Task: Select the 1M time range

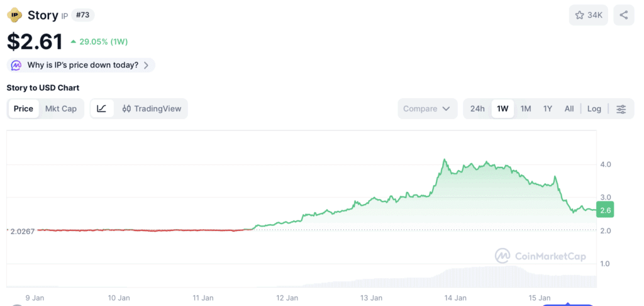Action: [526, 109]
